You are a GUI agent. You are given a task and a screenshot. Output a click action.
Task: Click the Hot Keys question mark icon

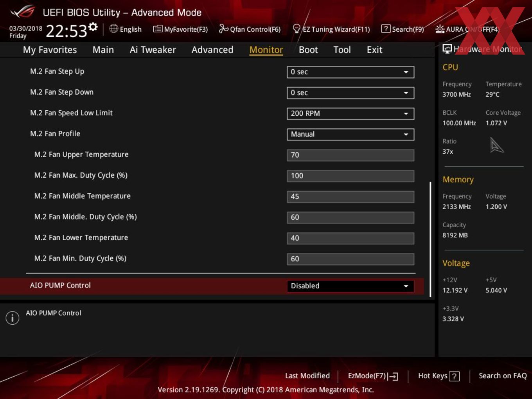click(x=454, y=376)
